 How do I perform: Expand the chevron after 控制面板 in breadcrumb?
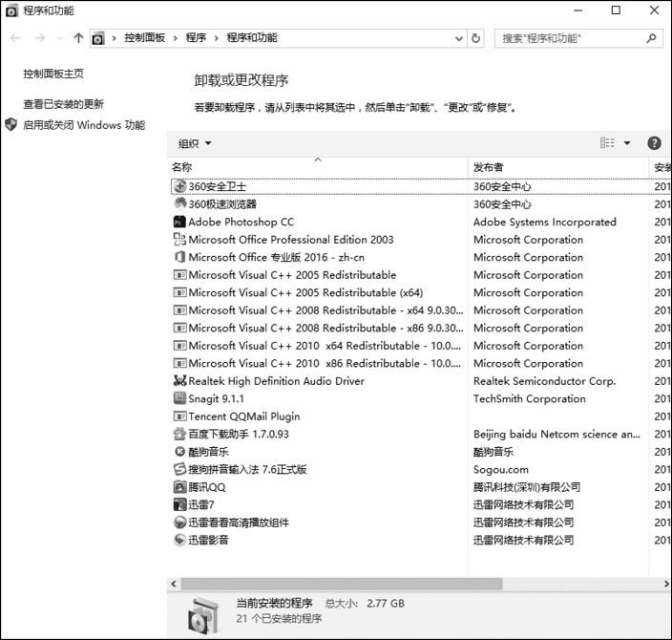pos(176,38)
